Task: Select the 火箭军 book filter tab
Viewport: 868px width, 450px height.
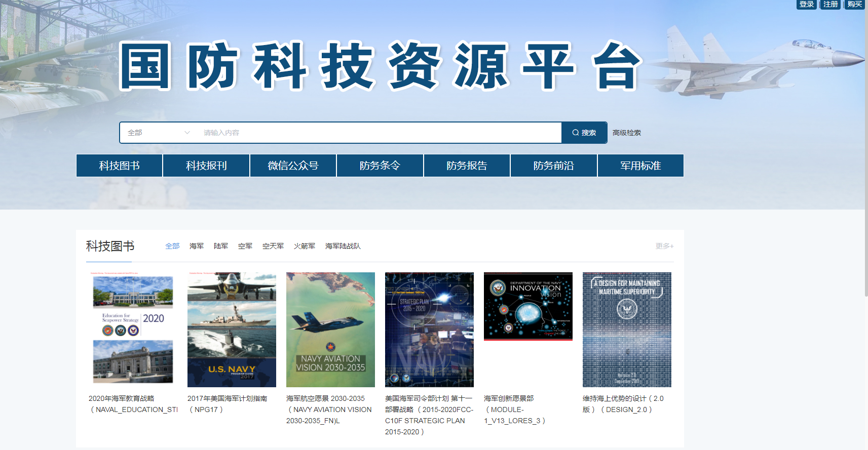Action: 305,246
